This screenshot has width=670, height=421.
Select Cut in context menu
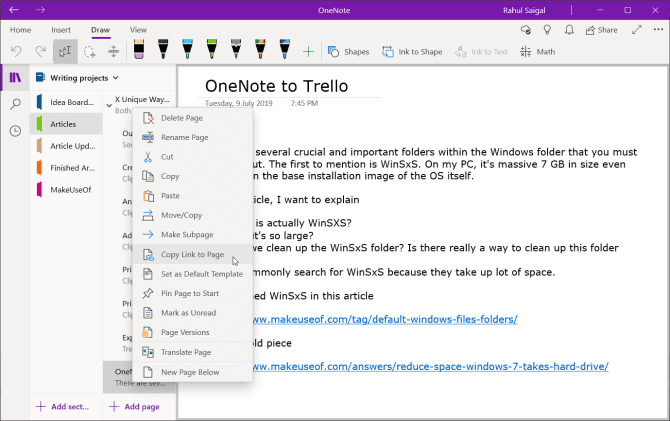[x=193, y=157]
